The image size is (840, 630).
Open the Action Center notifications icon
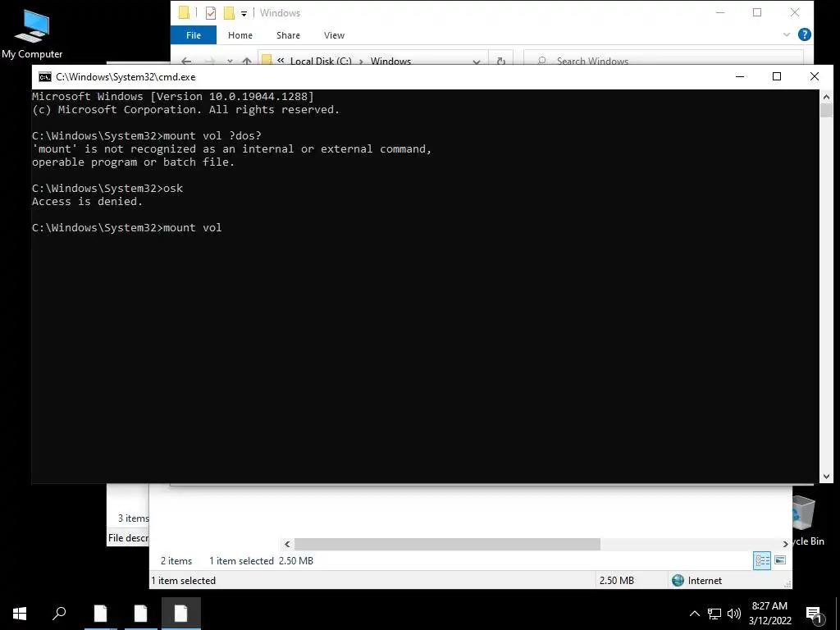(x=814, y=614)
